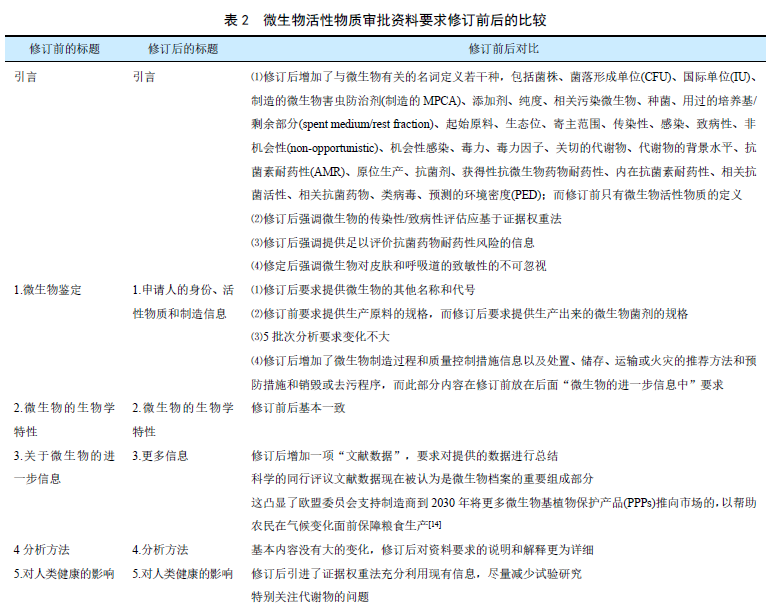The width and height of the screenshot is (777, 609).
Task: Click '5.对人类健康的影响' in the 修订后的标题 column
Action: pyautogui.click(x=182, y=574)
